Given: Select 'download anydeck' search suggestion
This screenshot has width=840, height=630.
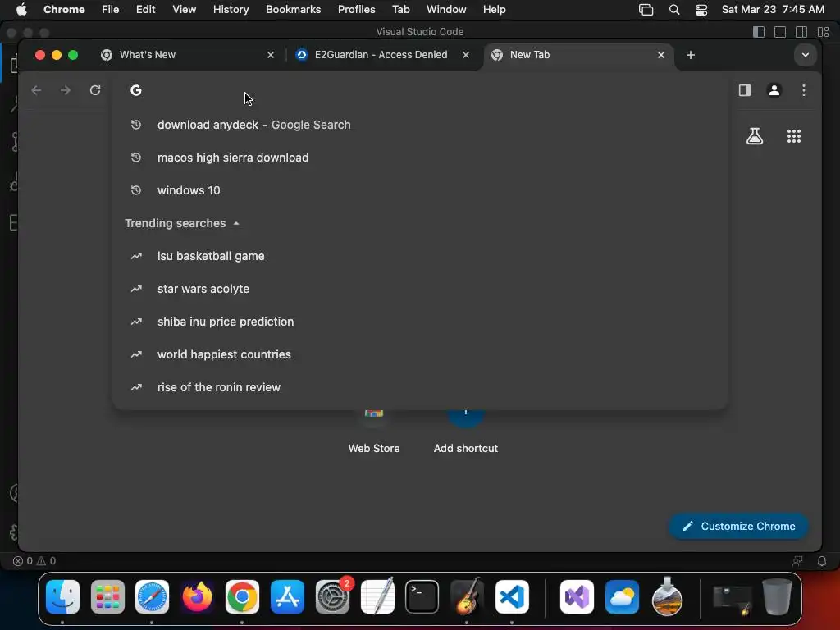Looking at the screenshot, I should pos(421,125).
